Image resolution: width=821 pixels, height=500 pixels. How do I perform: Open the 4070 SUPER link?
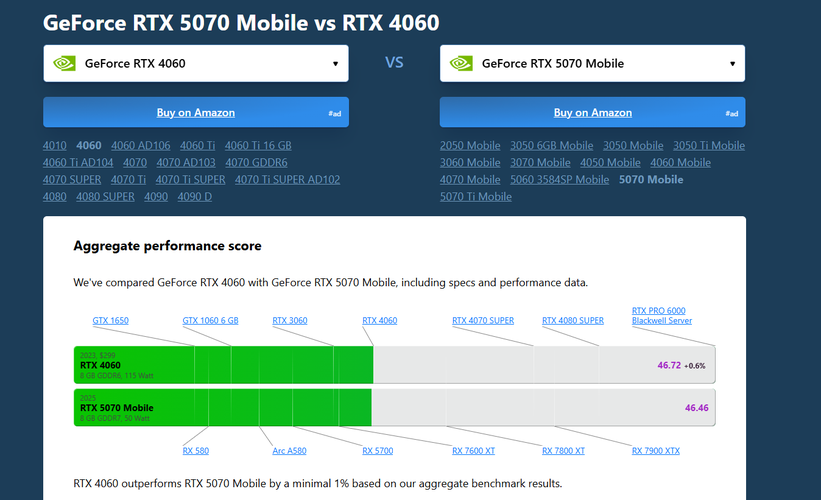point(72,180)
